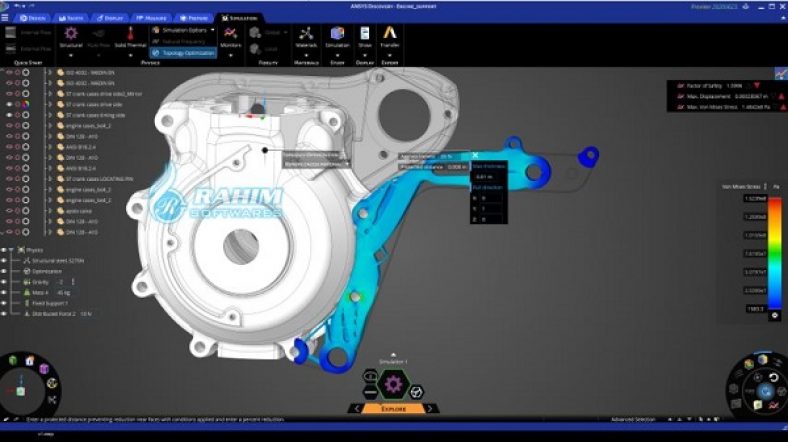Click the Transfer export icon
The height and width of the screenshot is (442, 788).
(390, 33)
